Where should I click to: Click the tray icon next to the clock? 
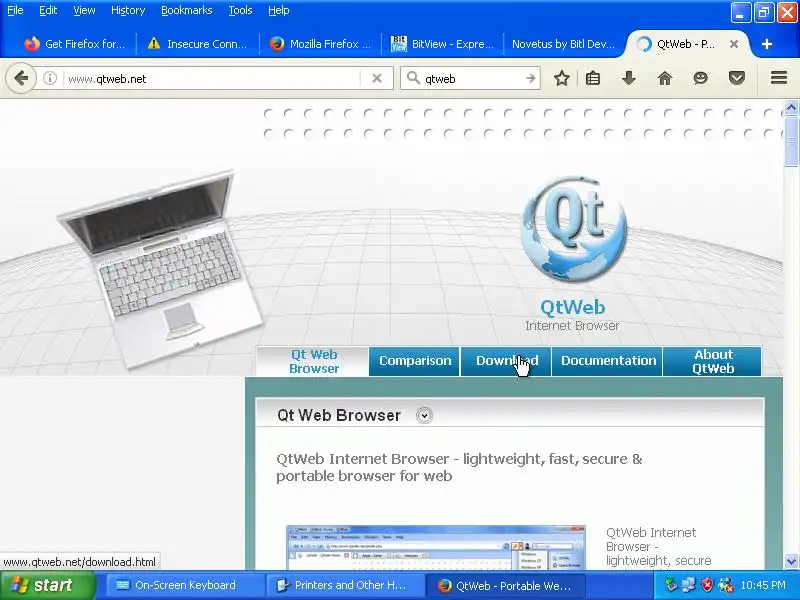click(x=726, y=585)
